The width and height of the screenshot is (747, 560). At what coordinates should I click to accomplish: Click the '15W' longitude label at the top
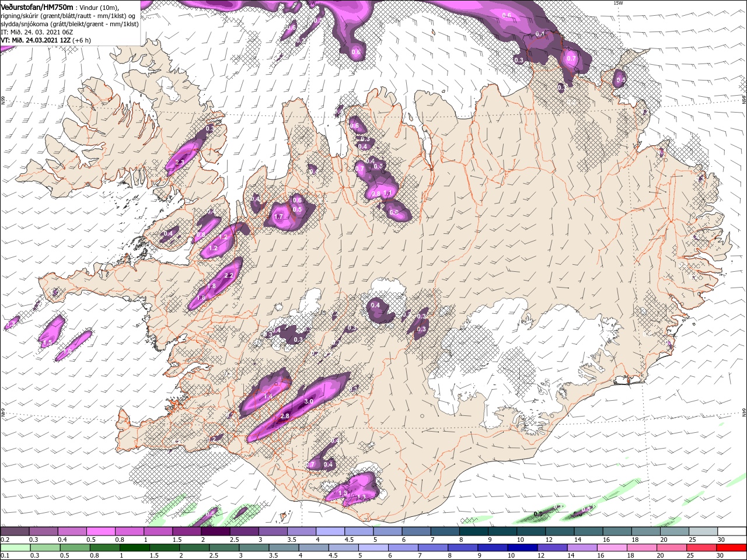[x=618, y=3]
